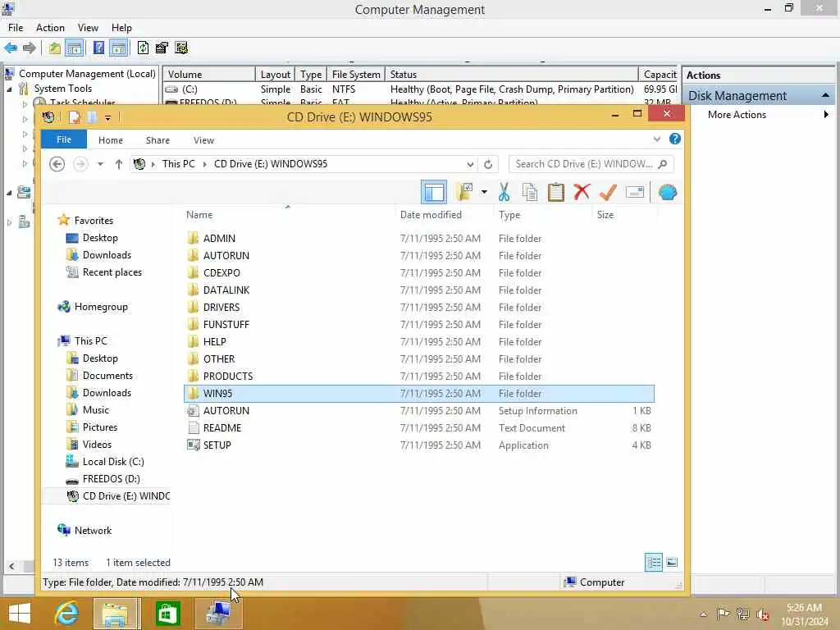Open the Windows Start button
This screenshot has width=840, height=630.
[x=20, y=613]
